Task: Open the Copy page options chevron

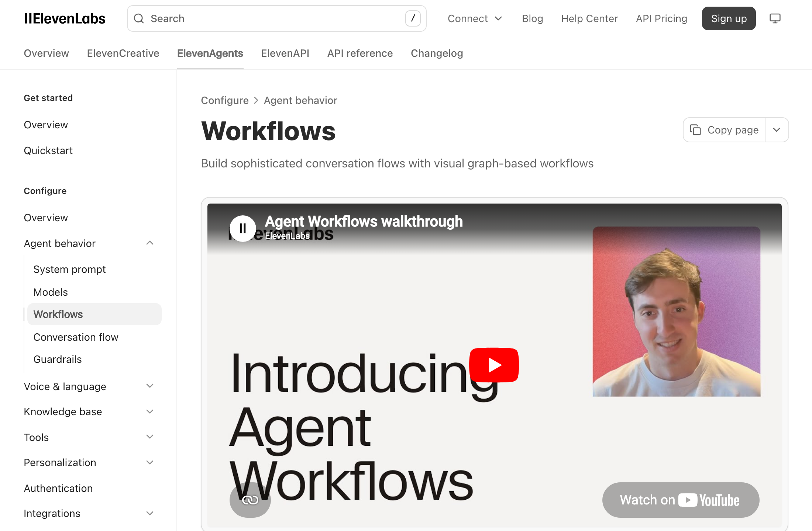Action: tap(777, 130)
